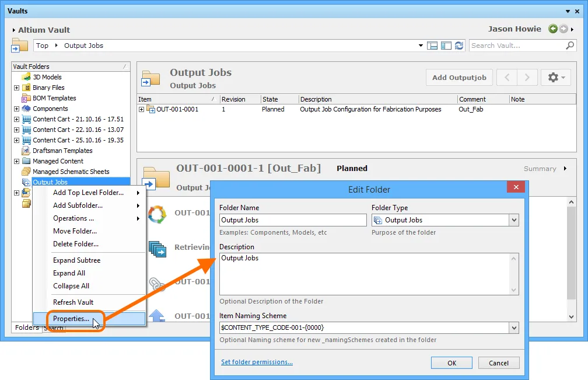Viewport: 588px width, 380px height.
Task: Expand the OUT-001-0001 item row
Action: click(x=141, y=110)
